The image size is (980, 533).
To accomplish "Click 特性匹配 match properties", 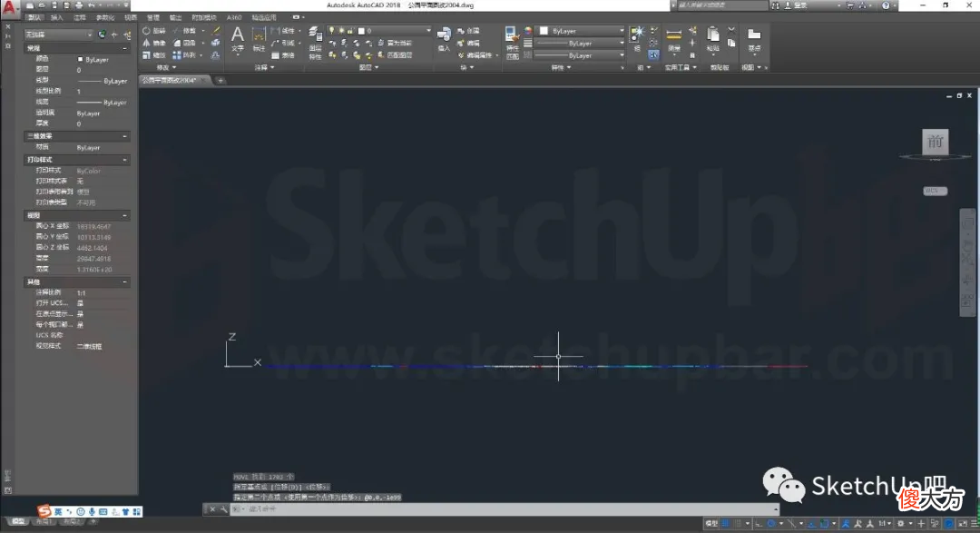I will 512,44.
